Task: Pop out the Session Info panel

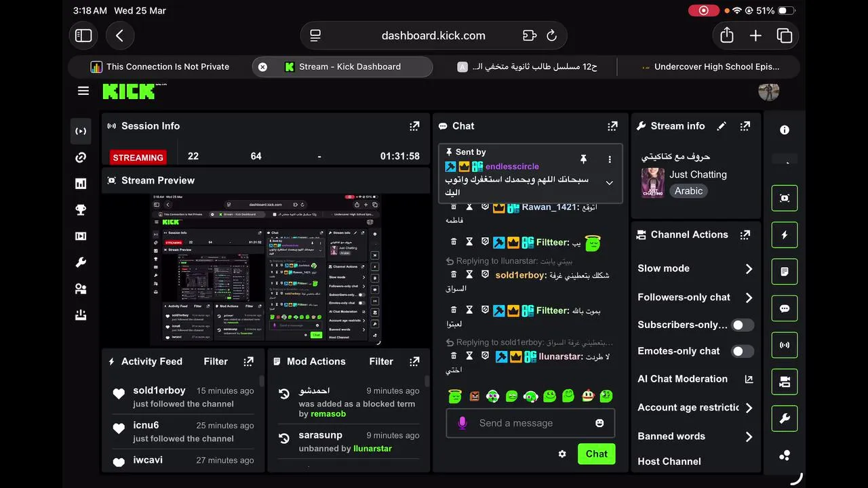Action: [x=414, y=126]
